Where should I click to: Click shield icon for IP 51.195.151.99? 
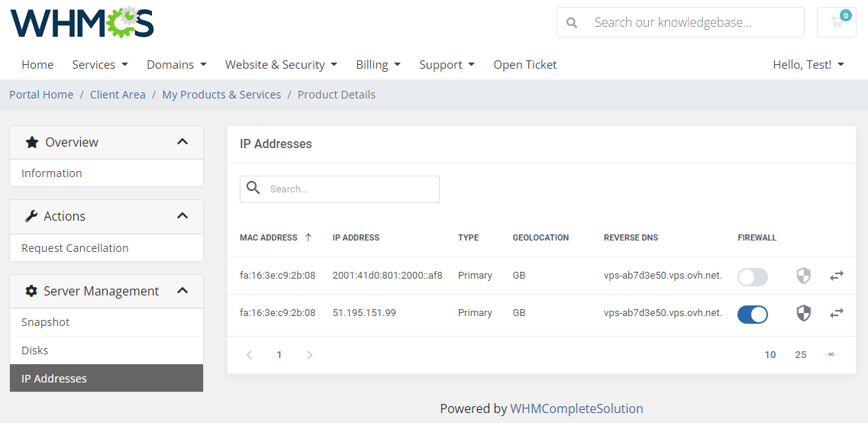coord(803,313)
